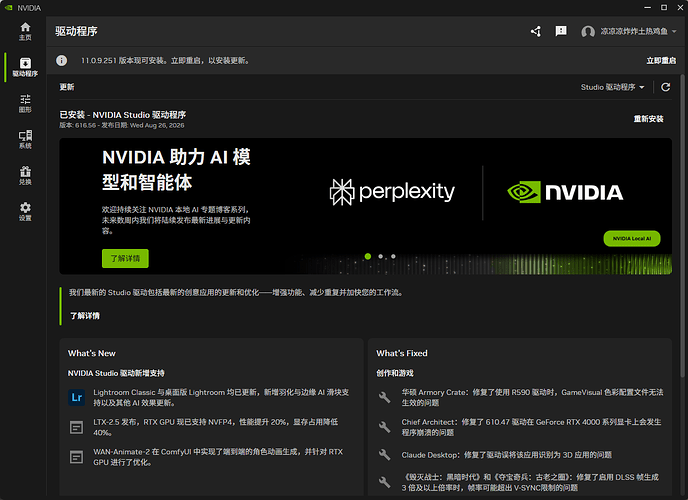The height and width of the screenshot is (500, 688).
Task: Click the NVIDIA Local AI green badge
Action: 632,239
